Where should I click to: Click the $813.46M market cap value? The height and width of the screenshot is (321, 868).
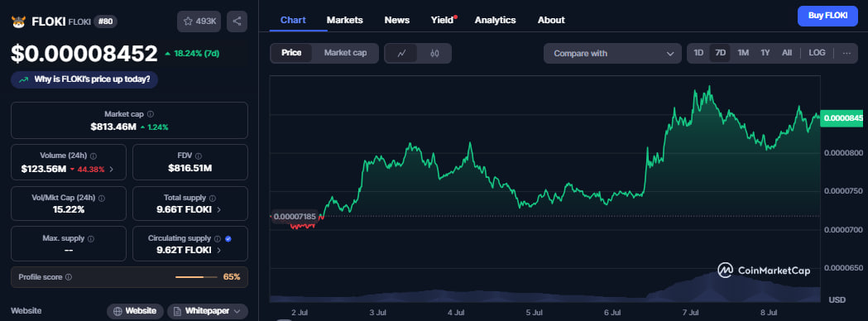[x=113, y=127]
